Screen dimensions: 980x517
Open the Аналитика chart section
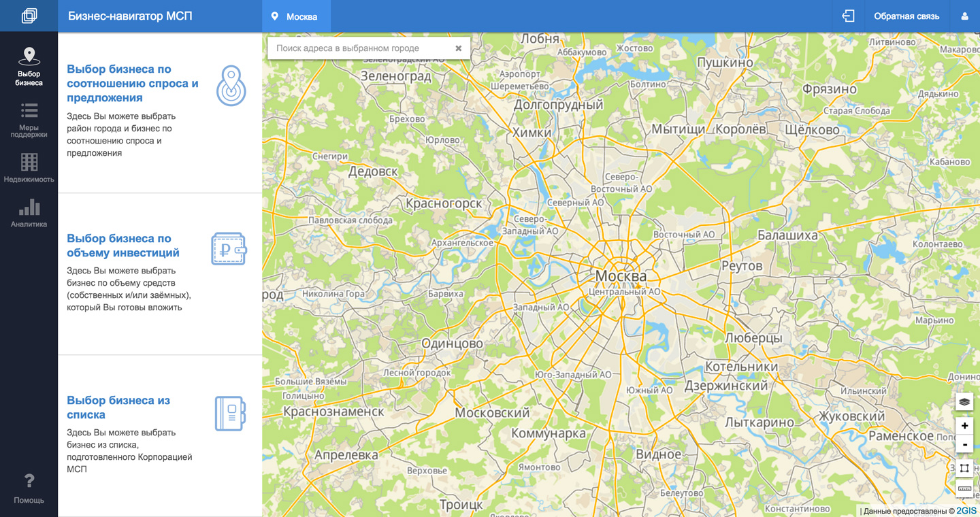(x=29, y=213)
